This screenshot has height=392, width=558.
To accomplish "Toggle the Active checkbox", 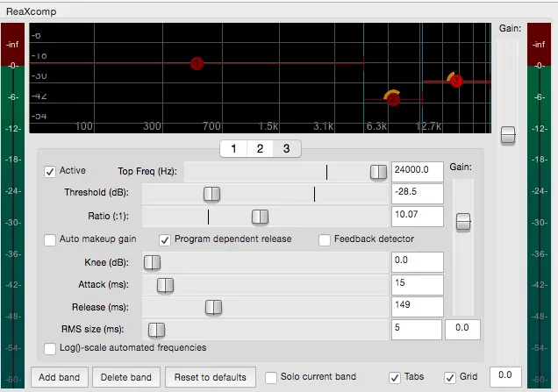I will point(50,172).
